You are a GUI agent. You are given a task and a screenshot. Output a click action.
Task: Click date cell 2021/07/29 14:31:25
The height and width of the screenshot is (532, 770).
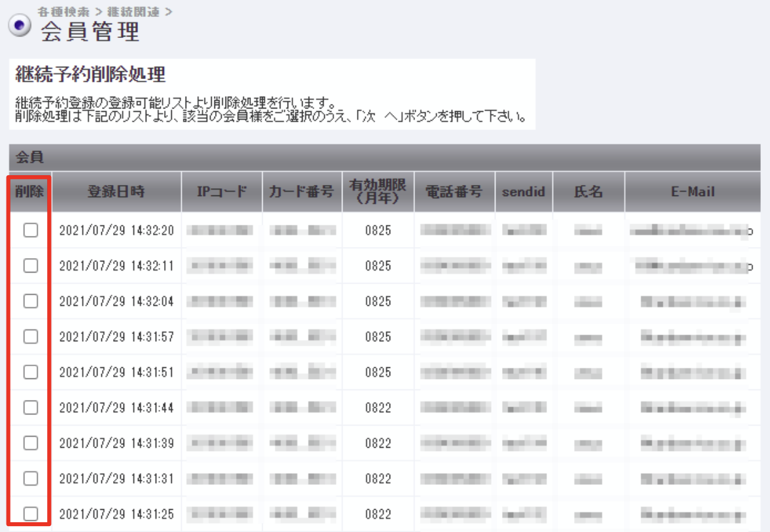coord(116,514)
